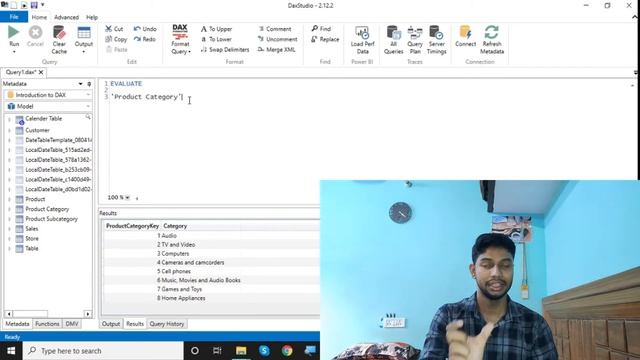Select the DateTableTemplate table
The height and width of the screenshot is (360, 640).
pos(58,140)
